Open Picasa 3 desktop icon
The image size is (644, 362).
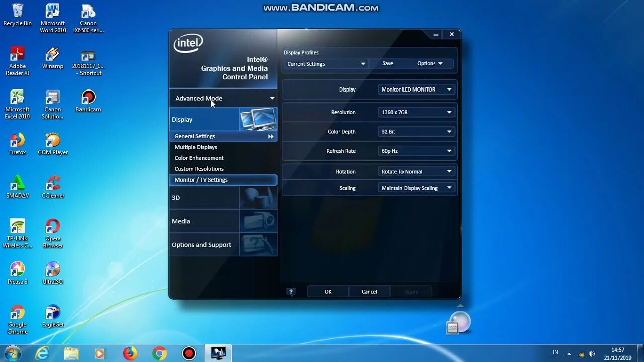click(17, 274)
